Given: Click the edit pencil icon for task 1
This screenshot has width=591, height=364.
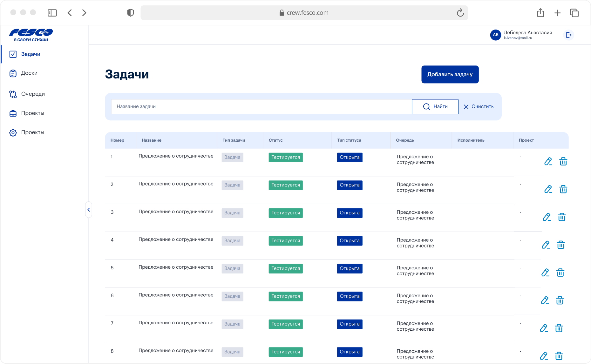Looking at the screenshot, I should coord(548,161).
